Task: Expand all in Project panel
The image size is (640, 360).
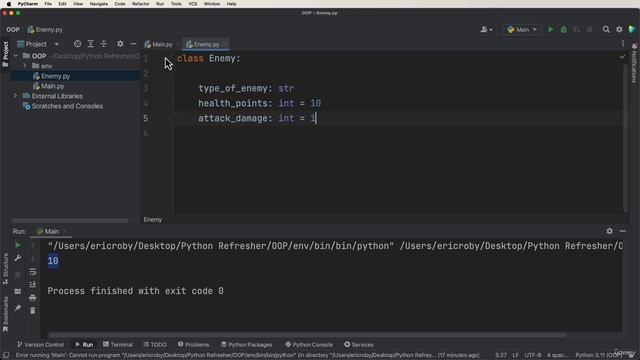Action: tap(91, 44)
